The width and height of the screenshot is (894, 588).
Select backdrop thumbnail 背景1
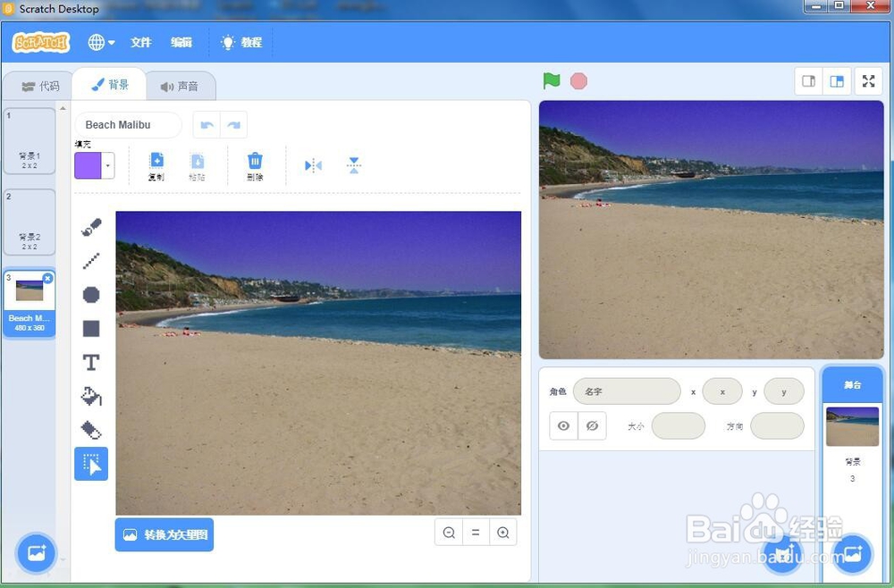(30, 140)
